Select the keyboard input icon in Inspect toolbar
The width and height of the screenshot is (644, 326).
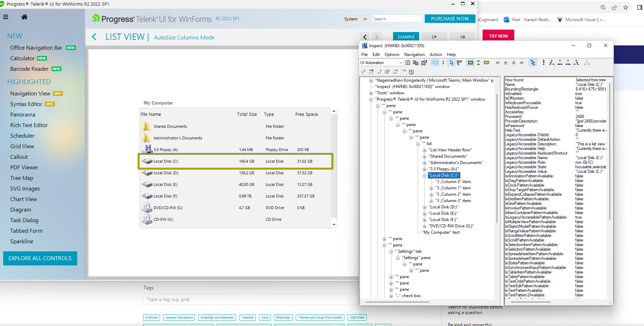click(486, 62)
